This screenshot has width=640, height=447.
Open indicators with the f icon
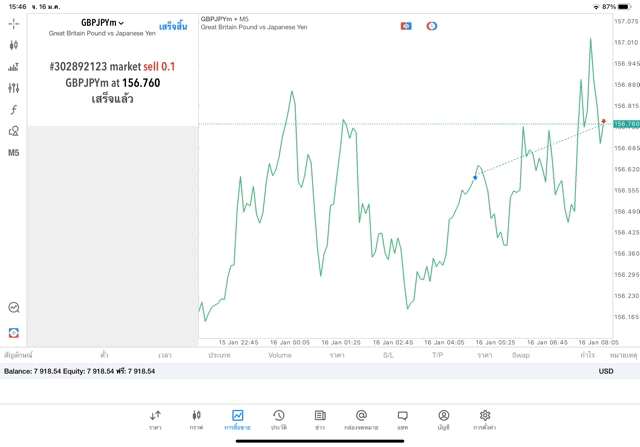click(x=13, y=109)
